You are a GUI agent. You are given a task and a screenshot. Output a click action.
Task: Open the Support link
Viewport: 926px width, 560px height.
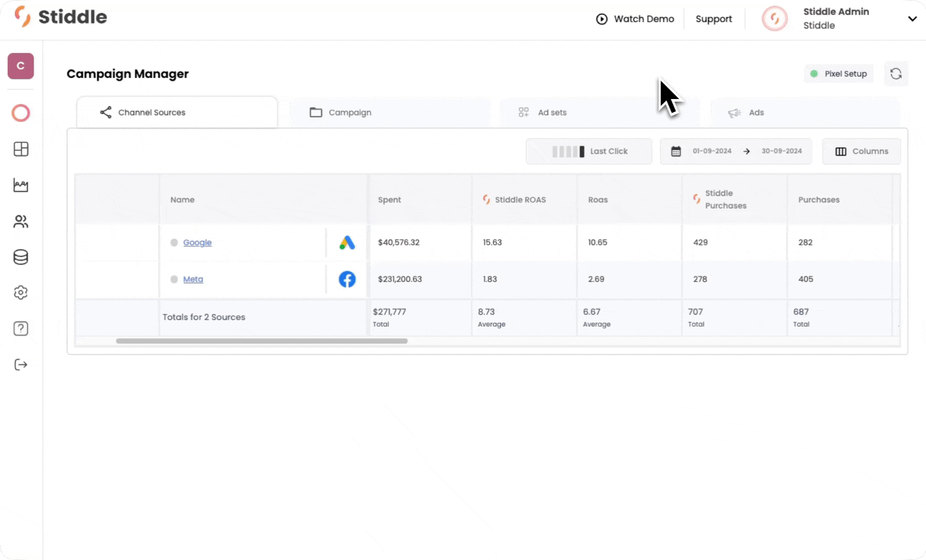tap(713, 19)
